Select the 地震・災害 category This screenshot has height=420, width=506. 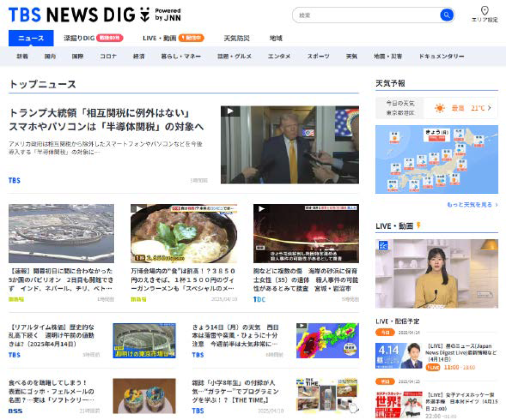click(388, 56)
